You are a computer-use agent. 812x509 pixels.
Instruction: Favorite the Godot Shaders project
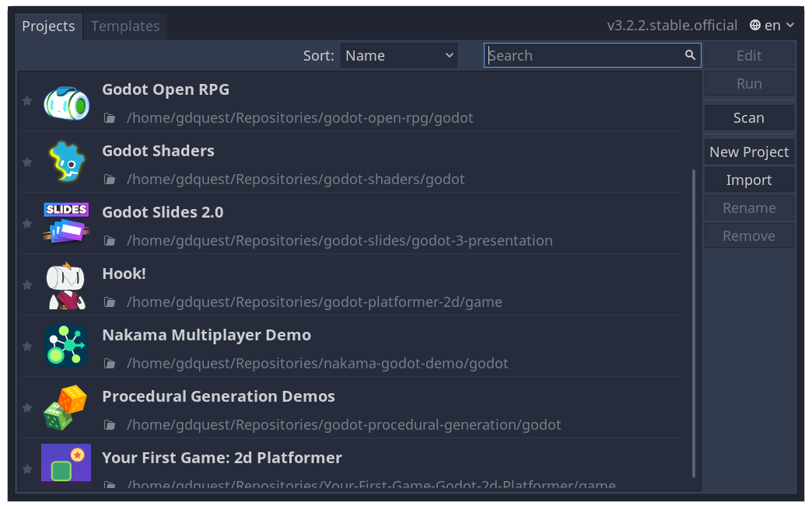tap(27, 162)
